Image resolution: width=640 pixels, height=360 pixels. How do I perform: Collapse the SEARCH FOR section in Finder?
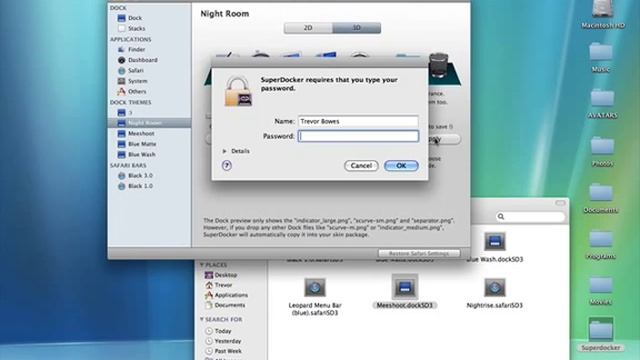point(202,319)
